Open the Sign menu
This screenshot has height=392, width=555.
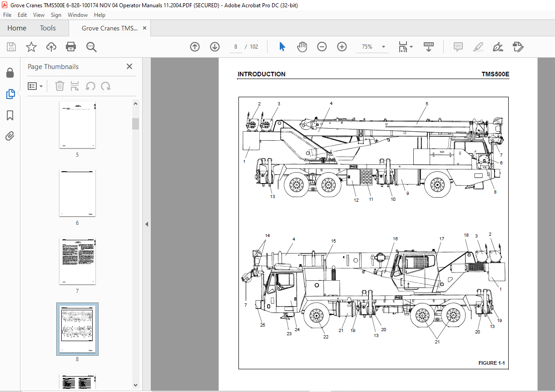[x=56, y=15]
